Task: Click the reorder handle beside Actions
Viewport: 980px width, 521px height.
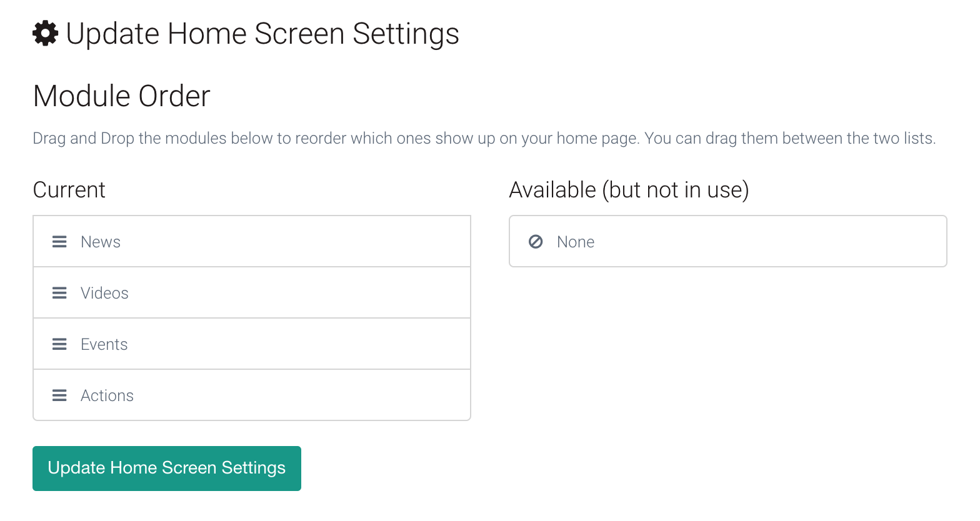Action: tap(59, 395)
